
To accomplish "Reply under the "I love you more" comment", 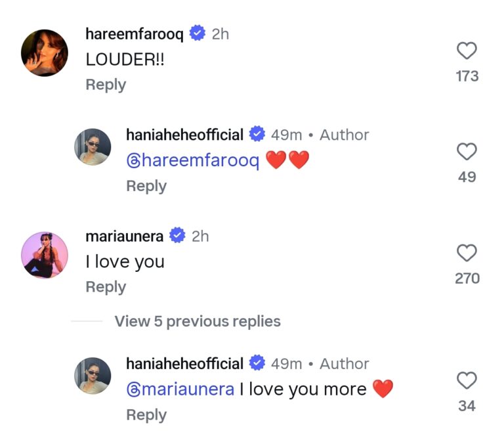I will tap(146, 414).
